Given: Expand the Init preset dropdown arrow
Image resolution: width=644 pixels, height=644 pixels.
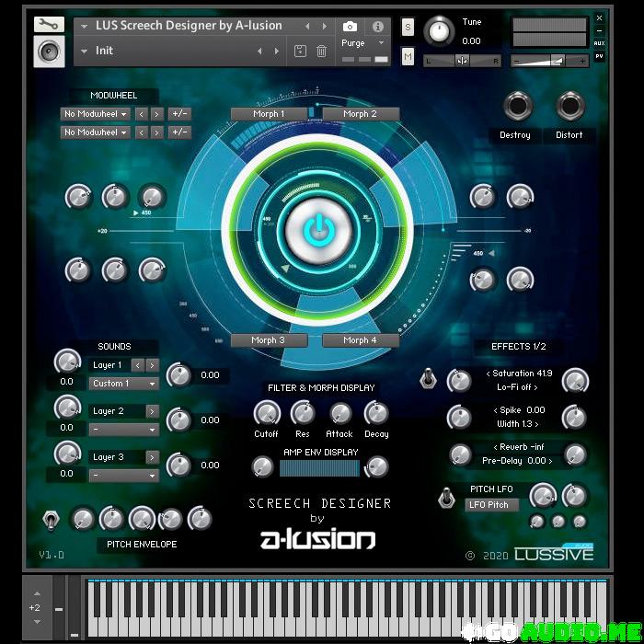Looking at the screenshot, I should 85,52.
